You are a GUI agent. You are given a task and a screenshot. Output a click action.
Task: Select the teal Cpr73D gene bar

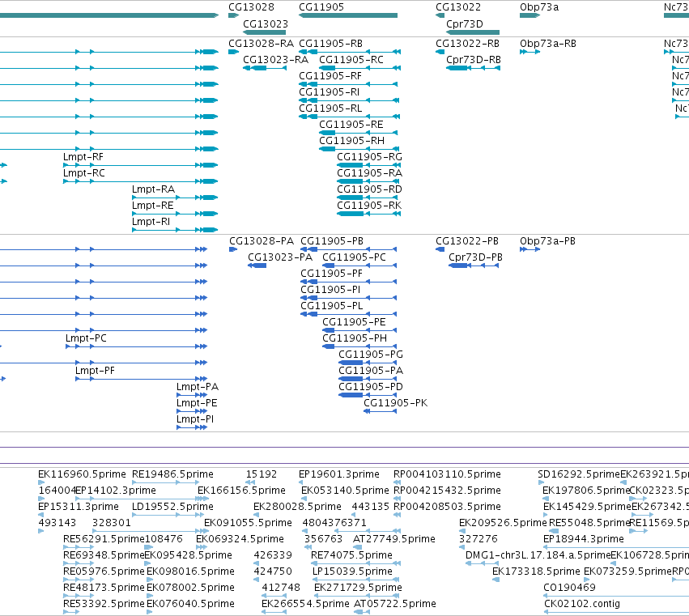point(473,32)
